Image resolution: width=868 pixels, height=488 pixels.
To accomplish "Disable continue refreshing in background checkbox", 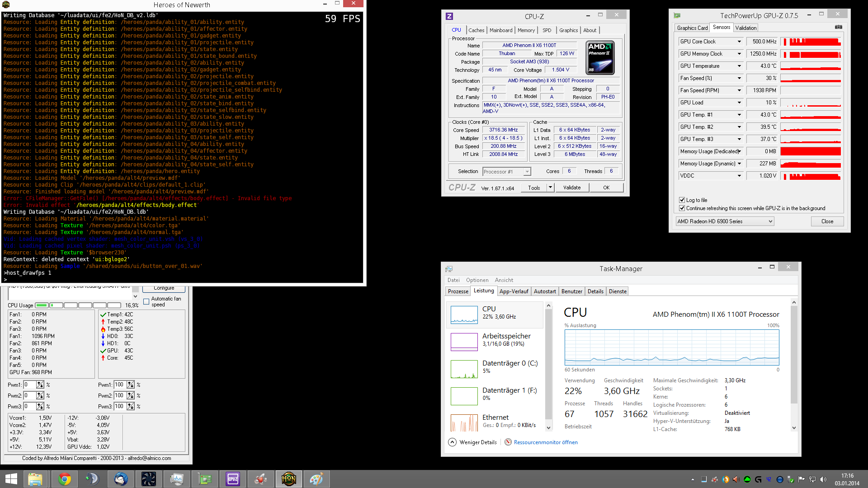I will pyautogui.click(x=682, y=208).
